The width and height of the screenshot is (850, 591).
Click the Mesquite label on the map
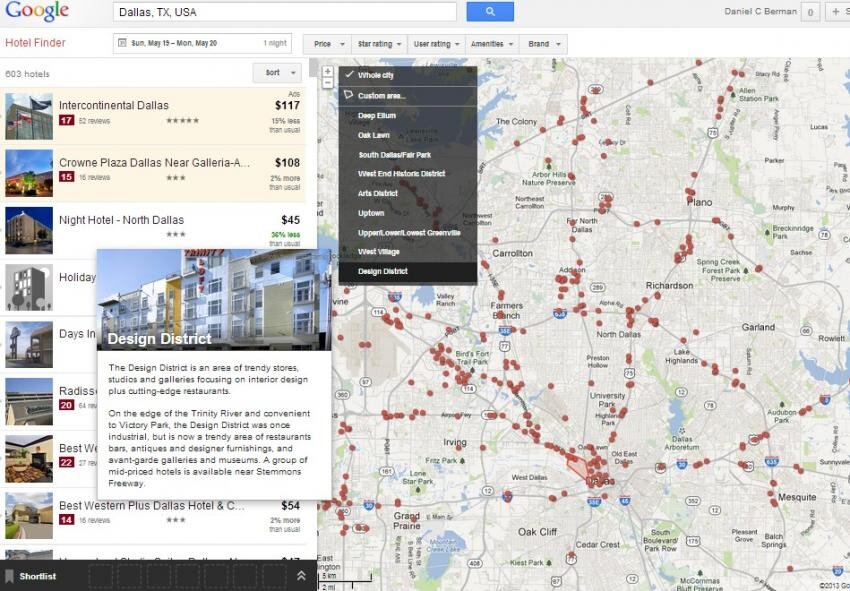tap(797, 497)
